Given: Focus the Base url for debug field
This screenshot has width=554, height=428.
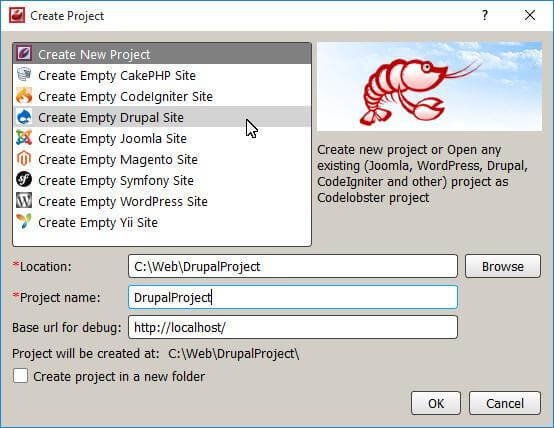Looking at the screenshot, I should 293,327.
